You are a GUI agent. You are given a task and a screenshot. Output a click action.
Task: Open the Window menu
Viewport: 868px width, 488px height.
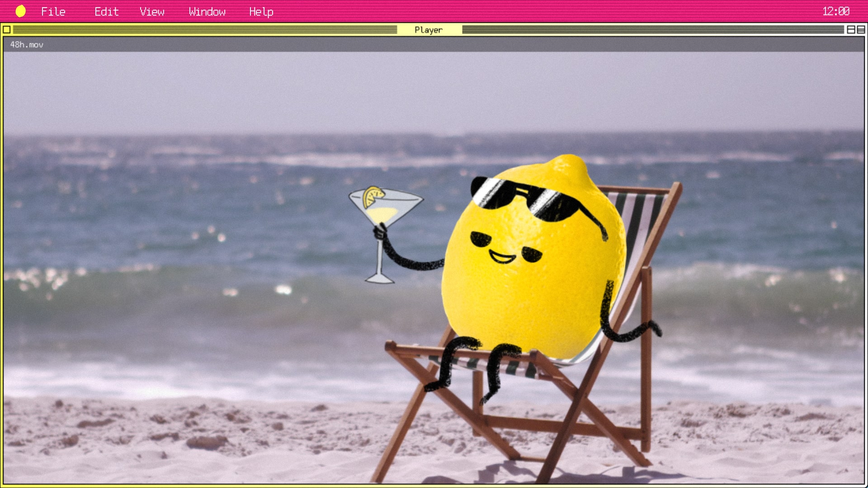click(207, 12)
